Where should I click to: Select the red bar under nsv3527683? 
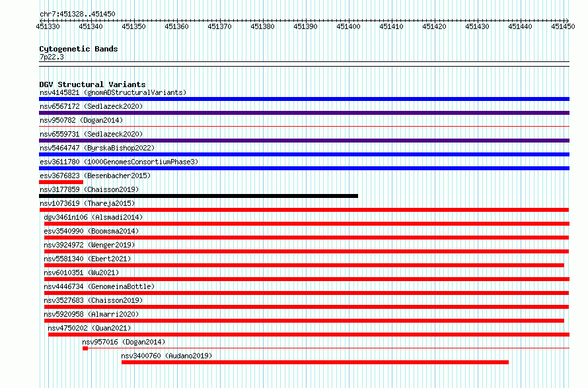point(307,307)
